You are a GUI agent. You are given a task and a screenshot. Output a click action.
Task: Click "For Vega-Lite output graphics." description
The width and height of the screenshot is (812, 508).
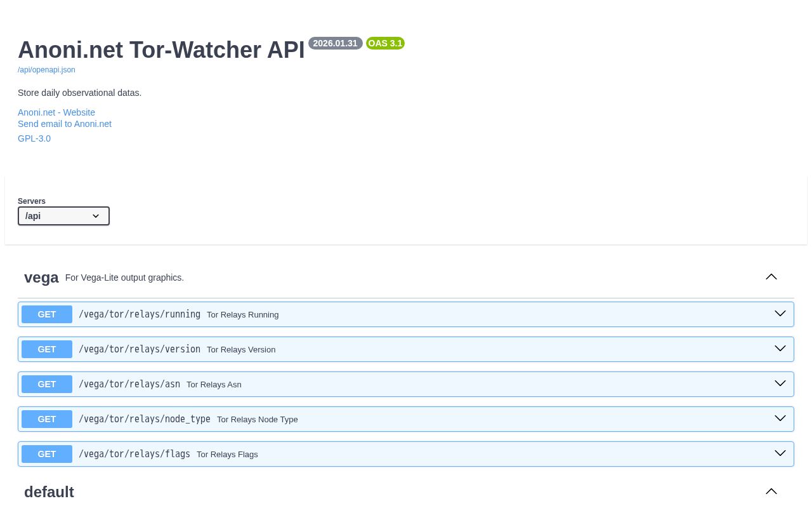coord(124,277)
